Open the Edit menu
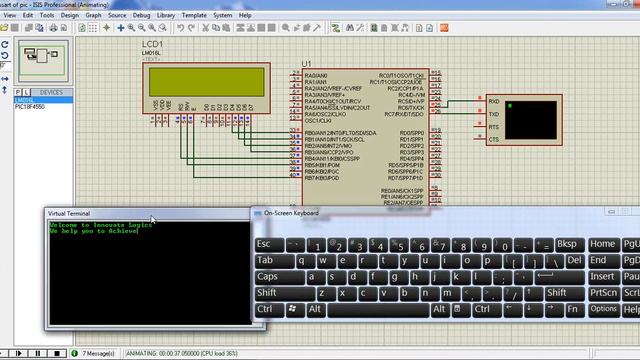 pos(28,15)
